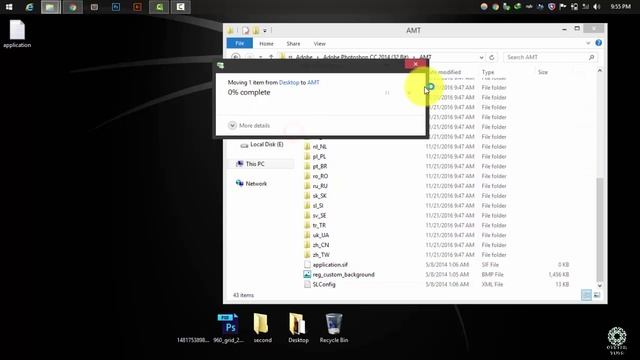
Task: Click the refresh button in address bar
Action: (492, 58)
